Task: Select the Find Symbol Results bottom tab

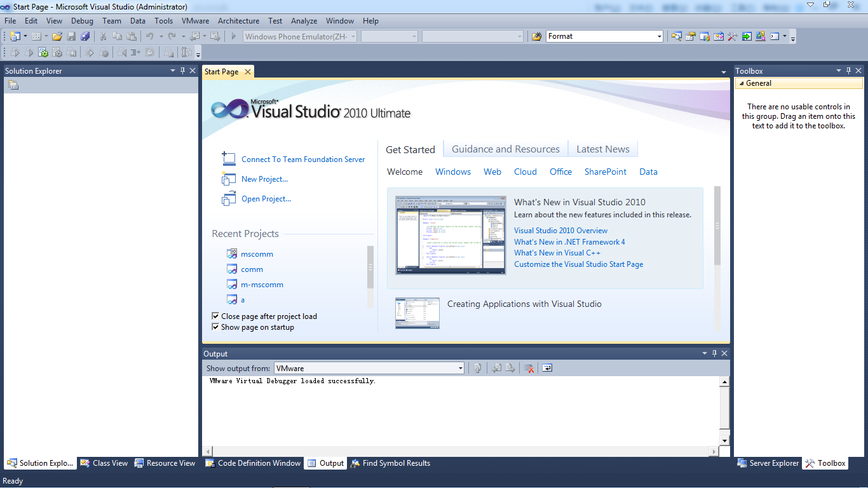Action: [x=390, y=463]
